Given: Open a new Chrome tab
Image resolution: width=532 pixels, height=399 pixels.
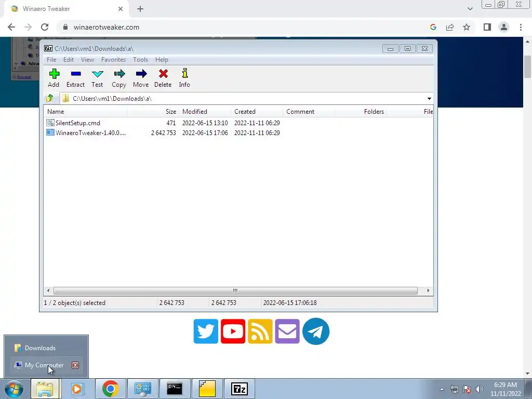Looking at the screenshot, I should pyautogui.click(x=140, y=9).
